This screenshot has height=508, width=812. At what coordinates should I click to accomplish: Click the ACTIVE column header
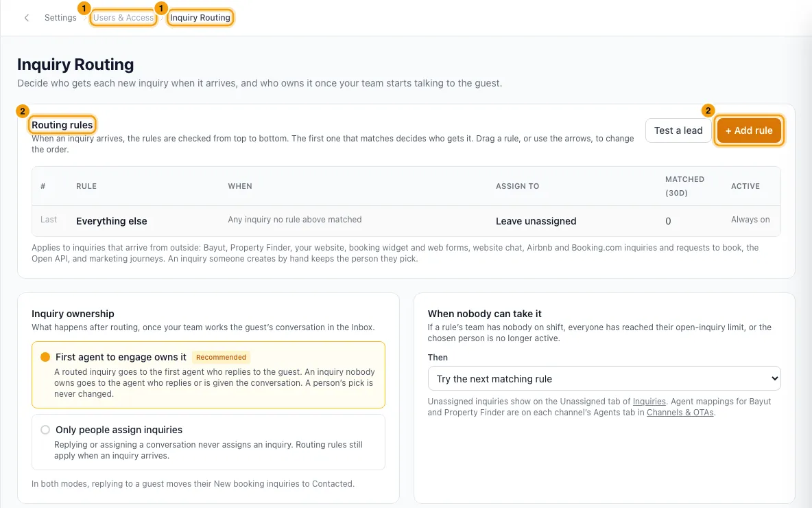(745, 186)
